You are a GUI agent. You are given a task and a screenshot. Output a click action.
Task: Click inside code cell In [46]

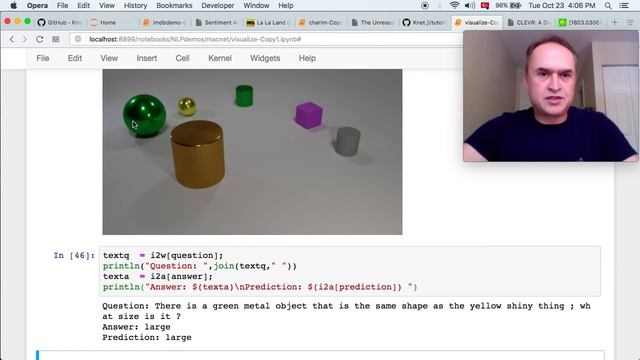point(350,271)
